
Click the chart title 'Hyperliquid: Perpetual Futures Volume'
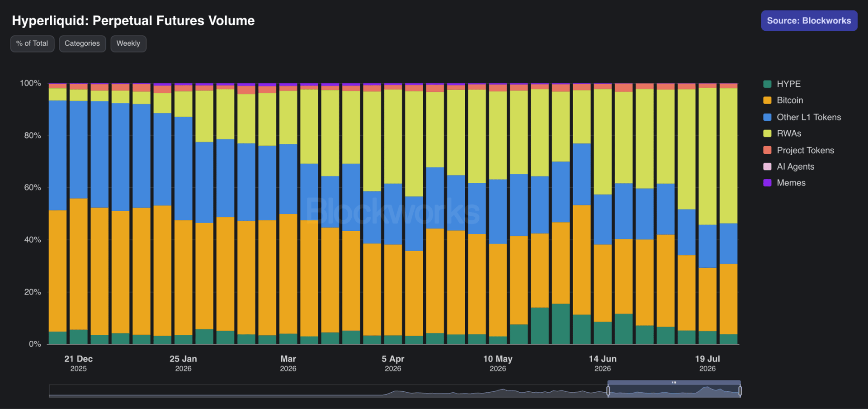[133, 20]
